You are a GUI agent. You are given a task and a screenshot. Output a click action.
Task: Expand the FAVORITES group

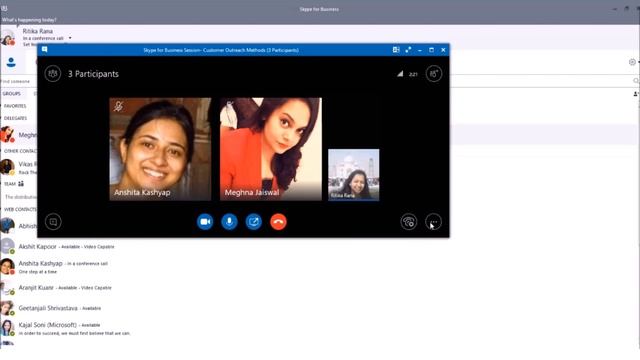tap(15, 106)
